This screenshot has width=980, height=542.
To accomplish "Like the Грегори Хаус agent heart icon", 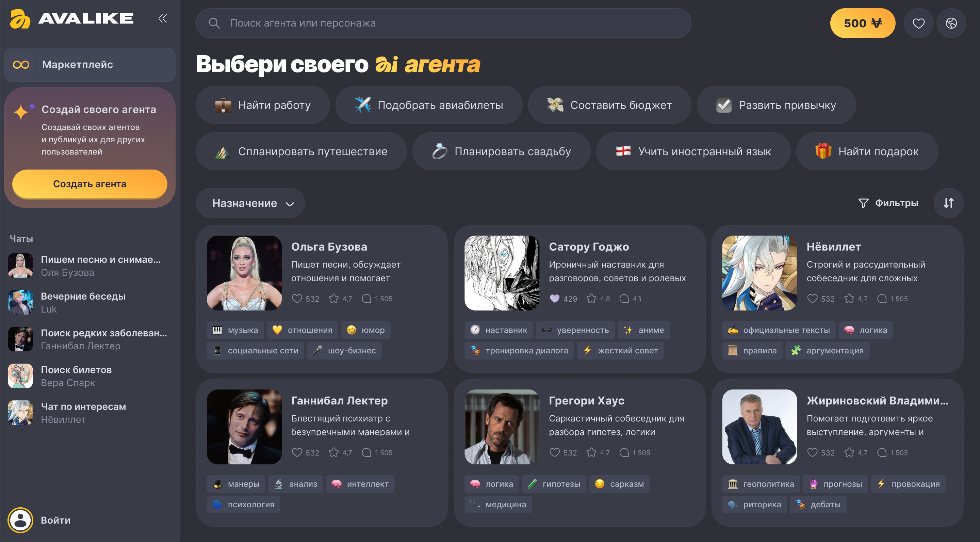I will point(555,452).
